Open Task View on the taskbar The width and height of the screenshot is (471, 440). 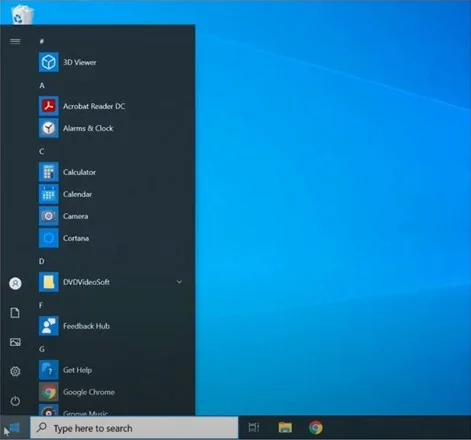pyautogui.click(x=254, y=427)
